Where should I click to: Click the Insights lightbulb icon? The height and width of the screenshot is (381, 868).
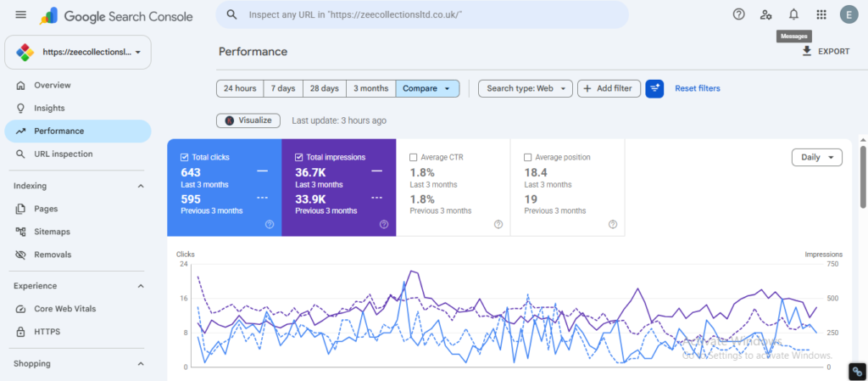20,108
